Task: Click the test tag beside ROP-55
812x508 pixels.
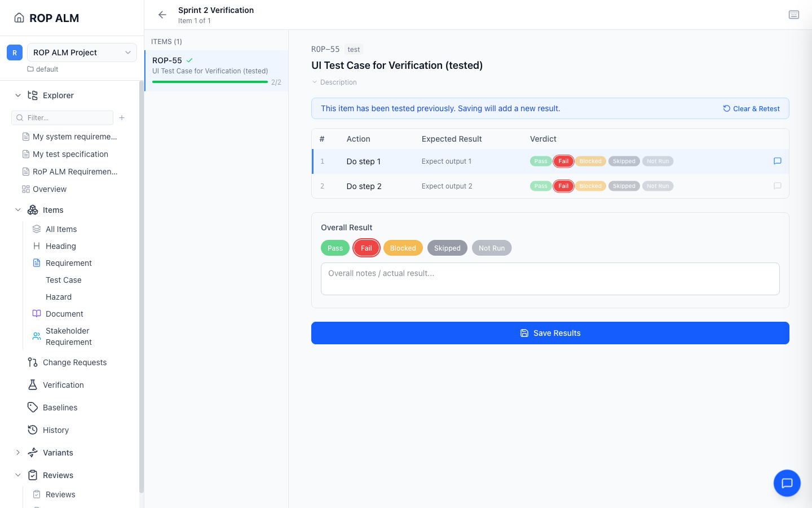Action: pyautogui.click(x=354, y=50)
